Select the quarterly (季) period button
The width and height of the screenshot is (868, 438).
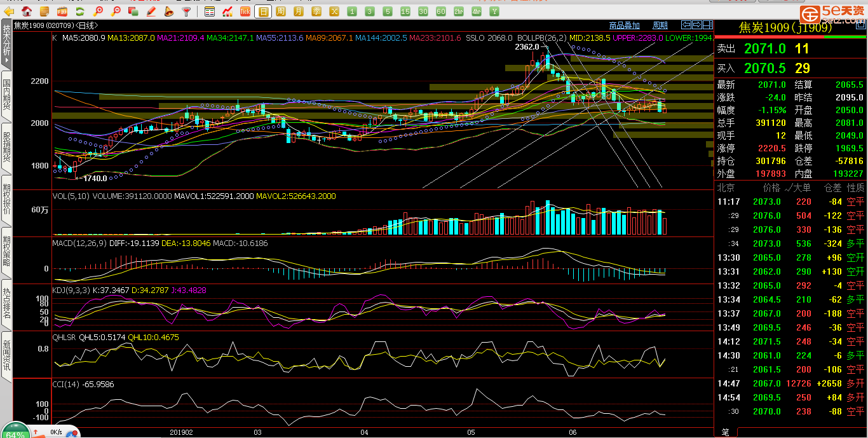316,11
